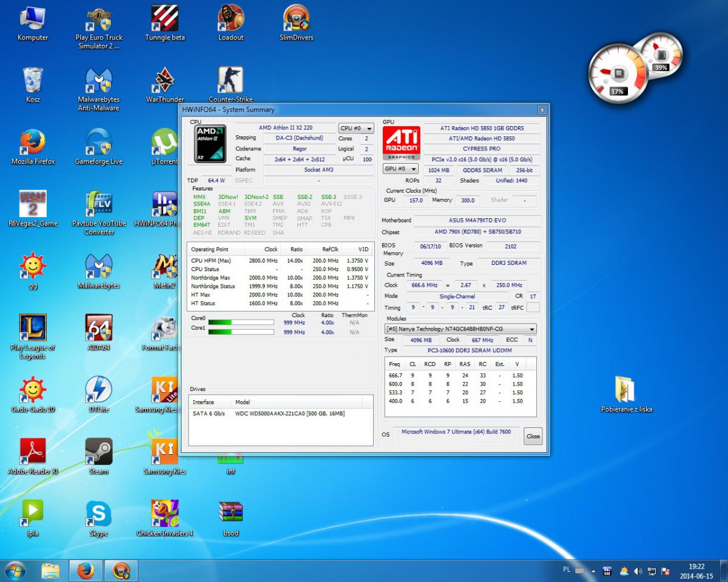Open the SlimDrivers desktop shortcut
Screen dimensions: 728x582
tap(297, 23)
